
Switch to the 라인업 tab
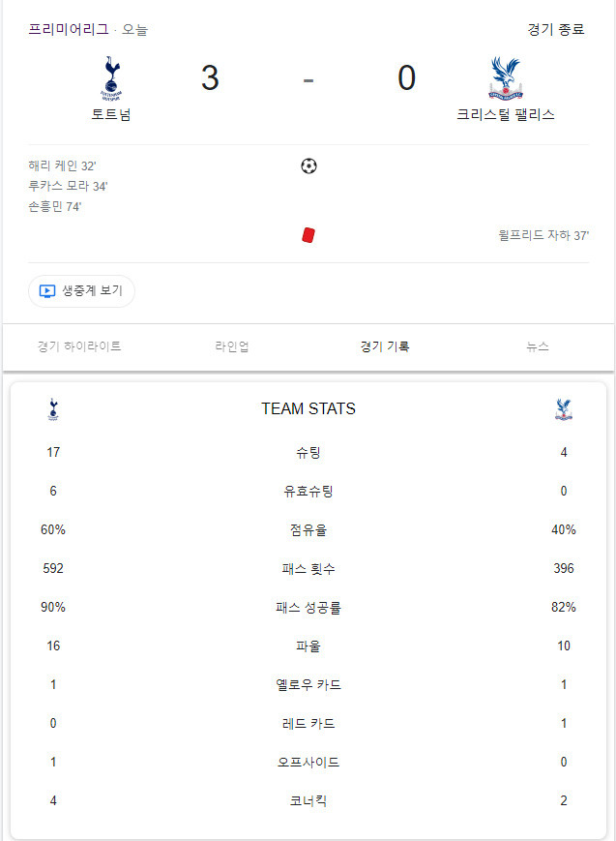pos(231,346)
